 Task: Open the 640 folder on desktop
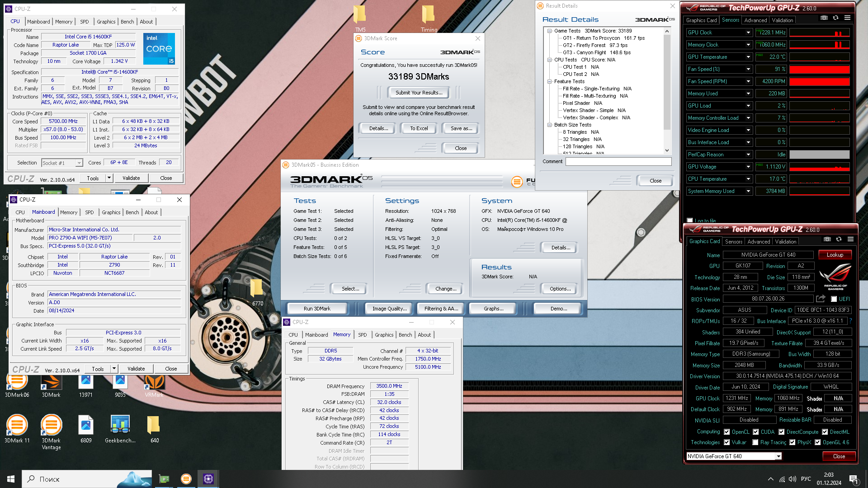[154, 428]
